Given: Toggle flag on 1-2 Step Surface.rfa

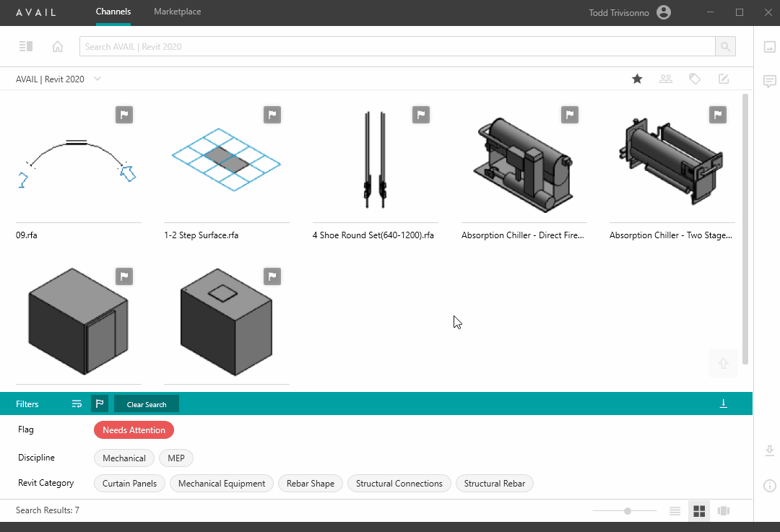Looking at the screenshot, I should (272, 115).
